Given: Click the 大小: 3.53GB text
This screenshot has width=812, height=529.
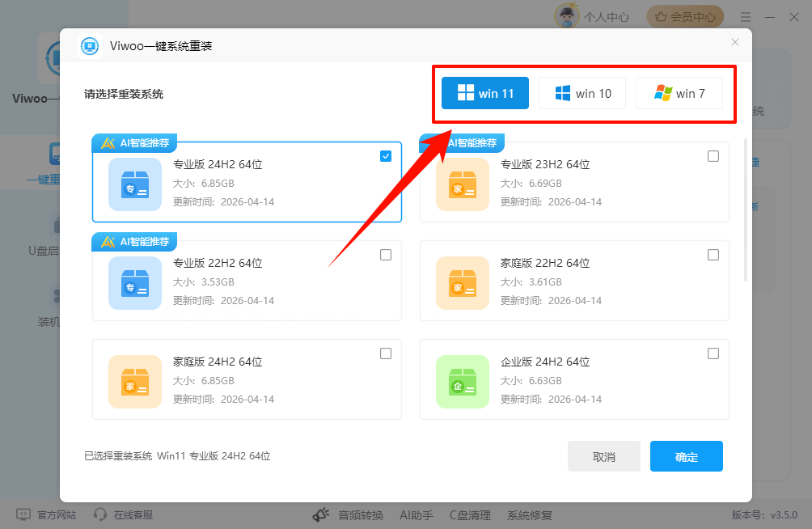Looking at the screenshot, I should [204, 281].
